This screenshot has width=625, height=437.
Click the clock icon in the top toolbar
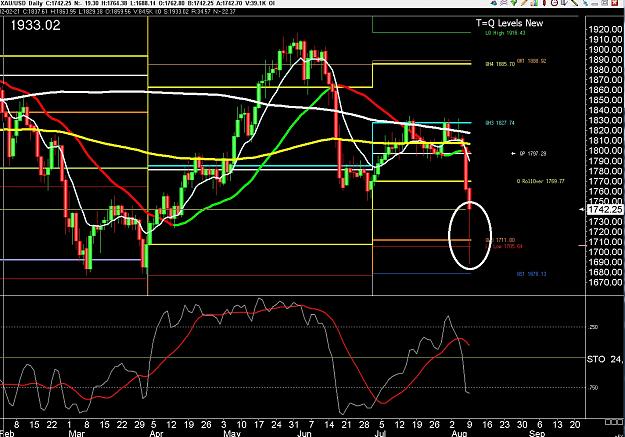pyautogui.click(x=554, y=2)
